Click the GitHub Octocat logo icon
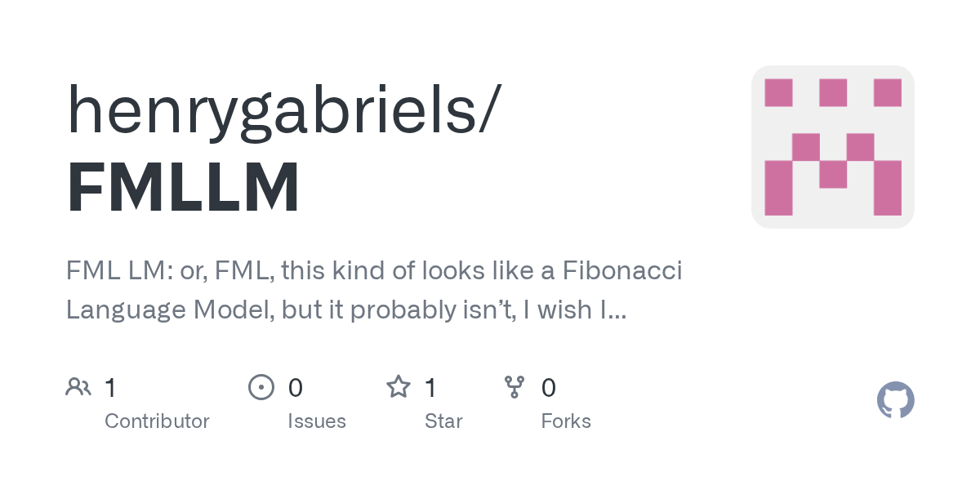The image size is (980, 490). pyautogui.click(x=895, y=400)
